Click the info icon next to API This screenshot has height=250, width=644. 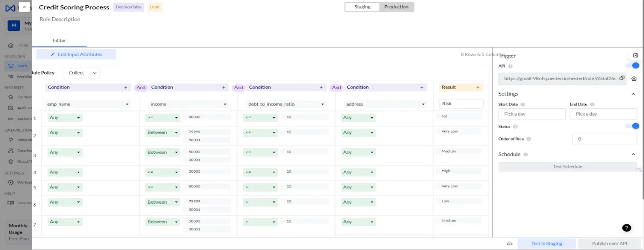(x=510, y=67)
